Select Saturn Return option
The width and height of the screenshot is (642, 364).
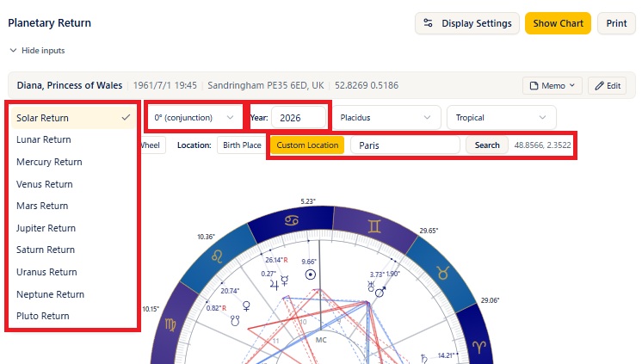click(73, 250)
